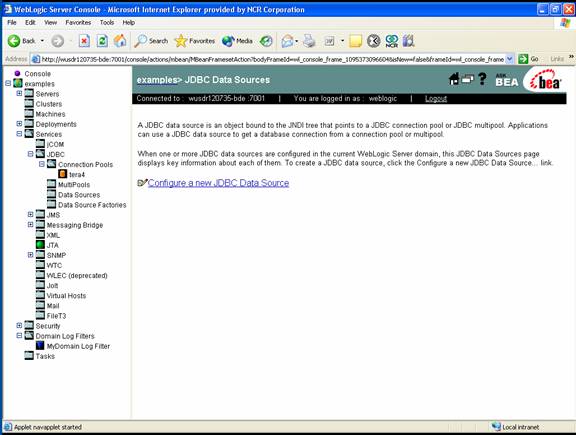Screen dimensions: 576x435
Task: Open the Help menu
Action: pyautogui.click(x=129, y=22)
